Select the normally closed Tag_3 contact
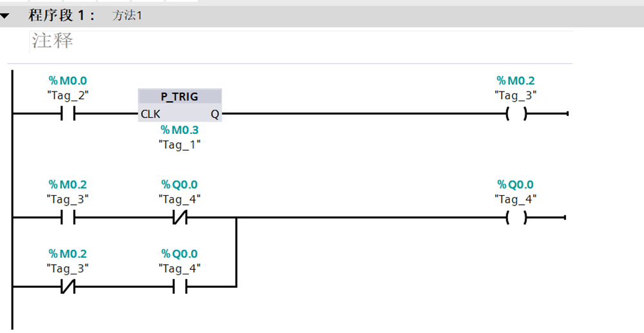This screenshot has height=333, width=644. [x=68, y=287]
